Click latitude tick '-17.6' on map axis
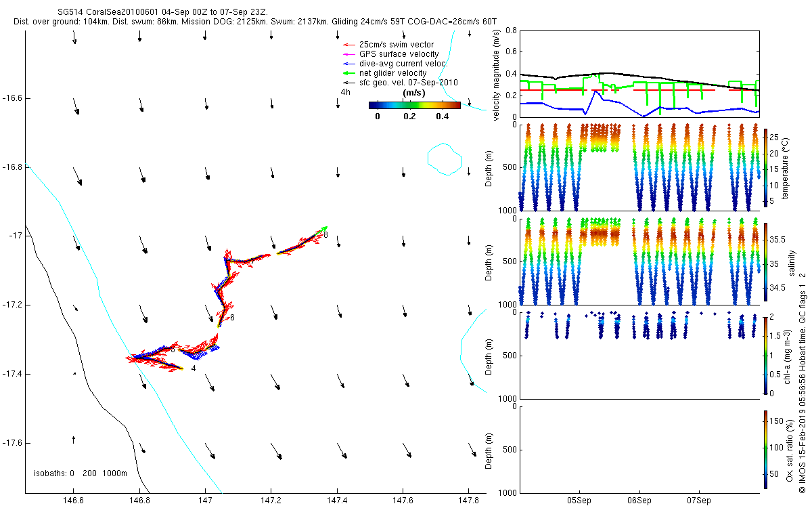The height and width of the screenshot is (508, 812). (12, 443)
